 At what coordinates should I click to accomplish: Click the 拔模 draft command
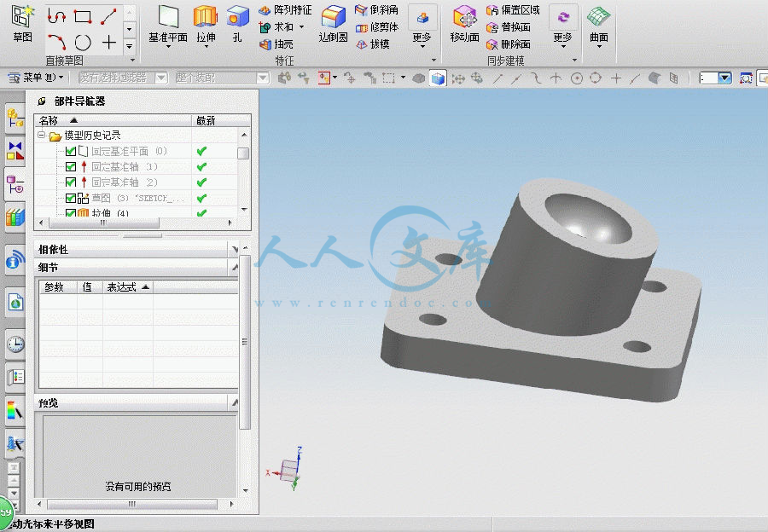(373, 44)
